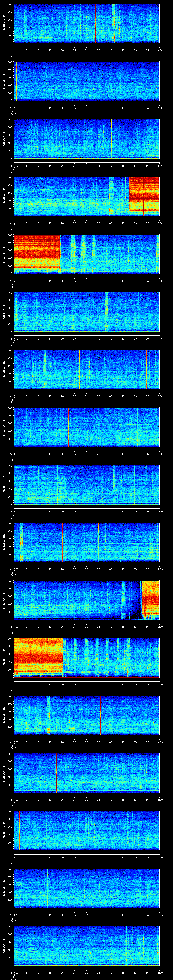Click the red broadband block in the 4:04:00 panel

[144, 194]
